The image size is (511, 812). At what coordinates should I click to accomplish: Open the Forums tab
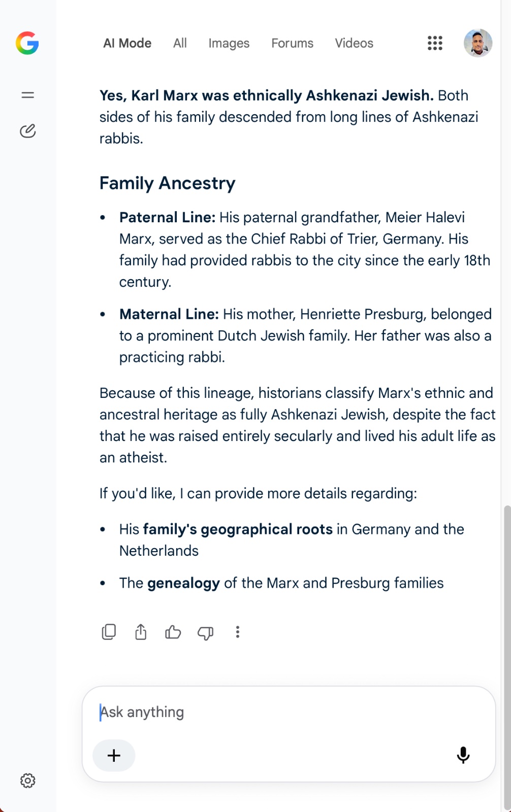[293, 43]
